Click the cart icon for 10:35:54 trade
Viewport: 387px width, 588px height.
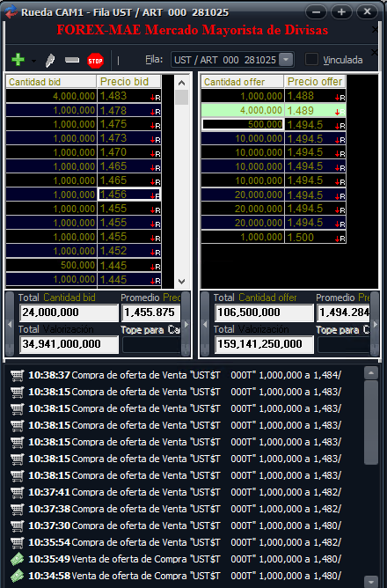tap(18, 542)
